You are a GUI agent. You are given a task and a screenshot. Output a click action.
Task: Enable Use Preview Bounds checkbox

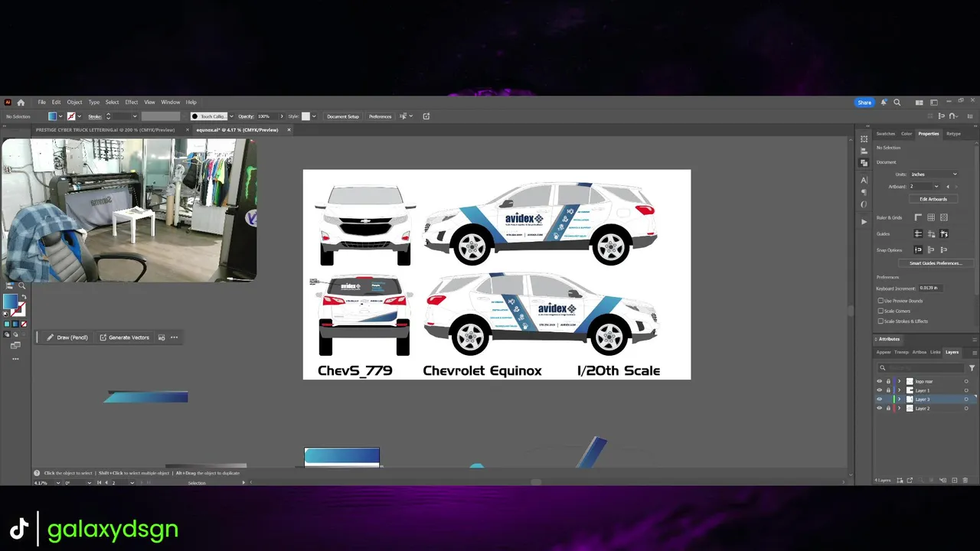pyautogui.click(x=880, y=301)
